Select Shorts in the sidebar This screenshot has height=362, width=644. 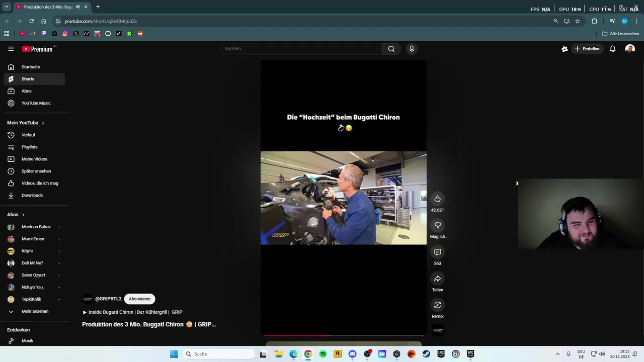(x=34, y=79)
